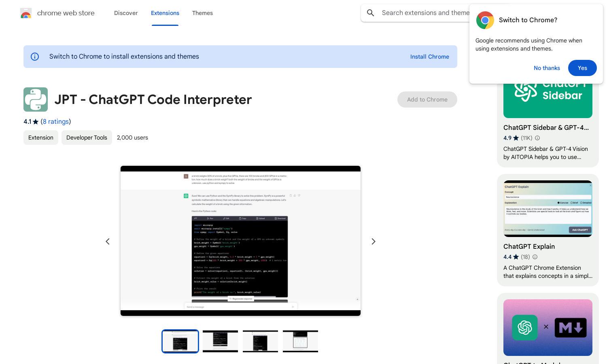Select the third screenshot thumbnail
607x364 pixels.
tap(260, 341)
